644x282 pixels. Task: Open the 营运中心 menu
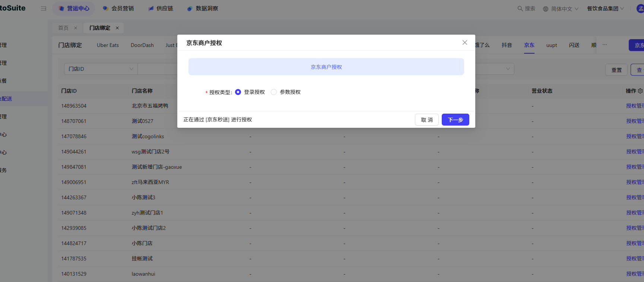74,8
